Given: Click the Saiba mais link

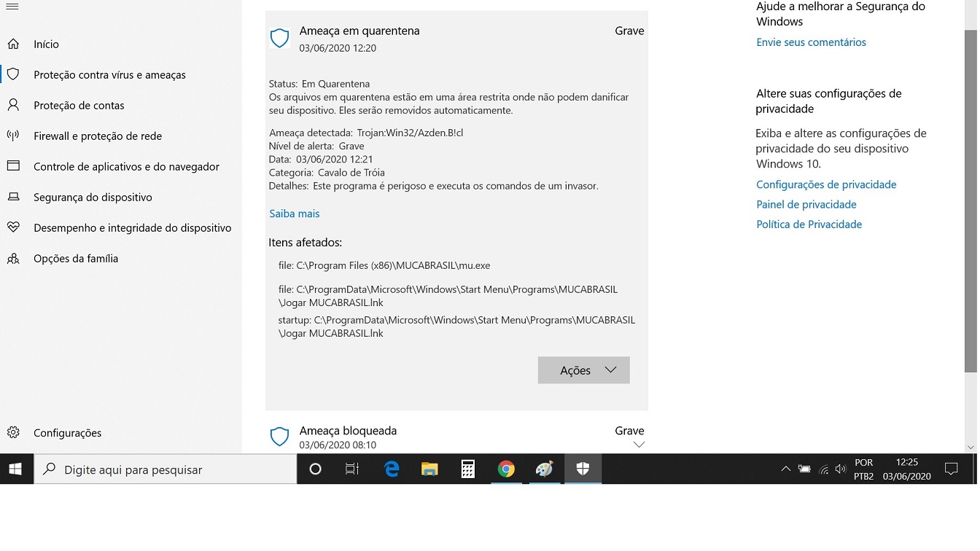Looking at the screenshot, I should click(294, 214).
